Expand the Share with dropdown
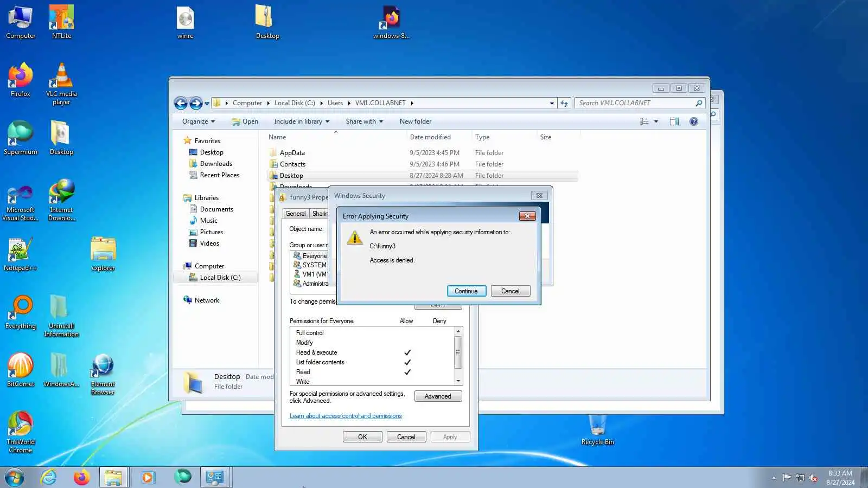868x488 pixels. [364, 121]
